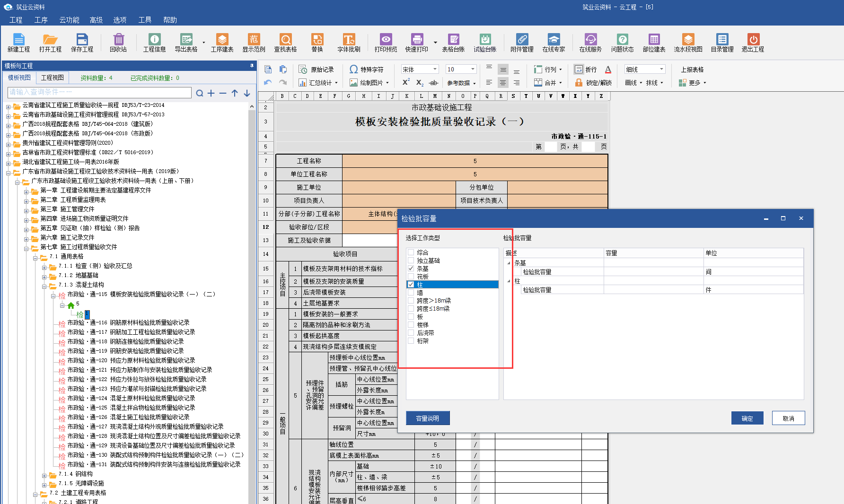Open the 工序 menu
Viewport: 844px width, 504px height.
click(41, 20)
